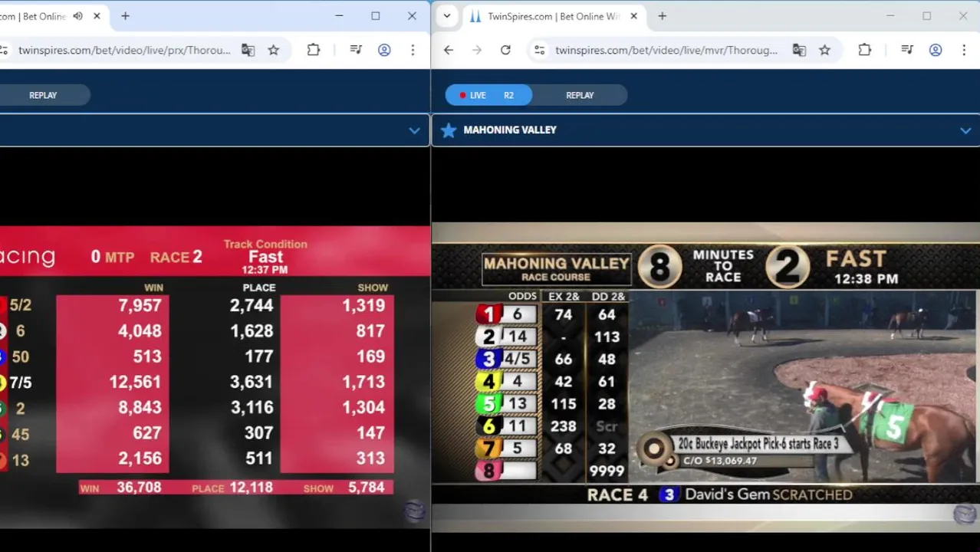
Task: Reload page in right browser window
Action: click(505, 50)
